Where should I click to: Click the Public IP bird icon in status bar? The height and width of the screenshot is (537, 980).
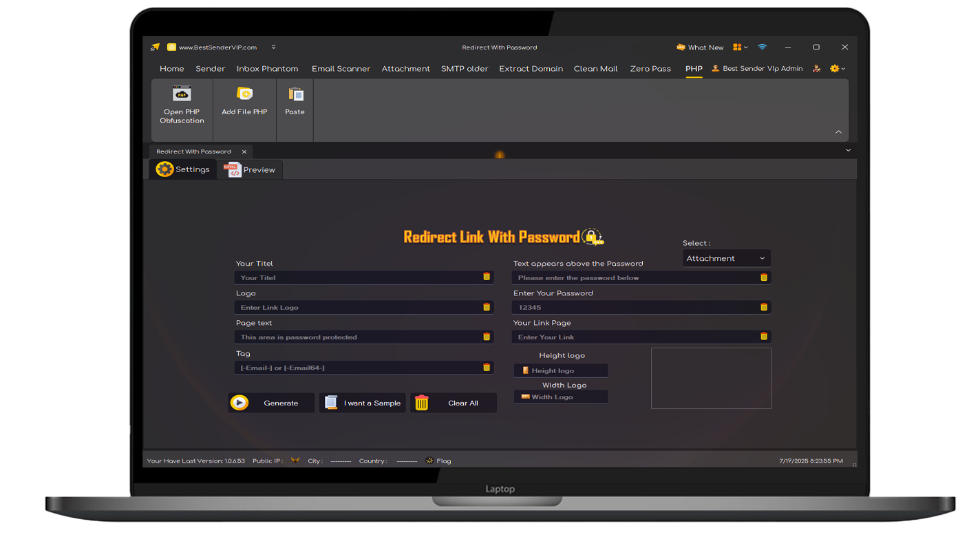click(295, 461)
